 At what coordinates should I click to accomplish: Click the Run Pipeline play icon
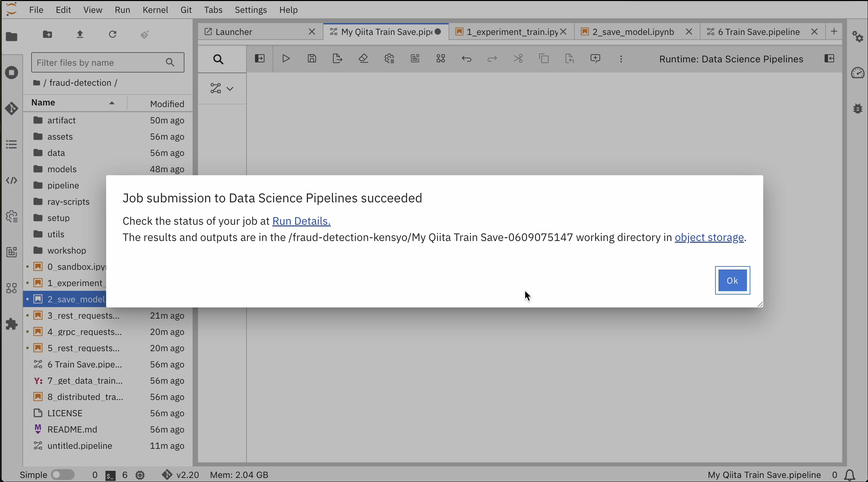click(x=286, y=59)
